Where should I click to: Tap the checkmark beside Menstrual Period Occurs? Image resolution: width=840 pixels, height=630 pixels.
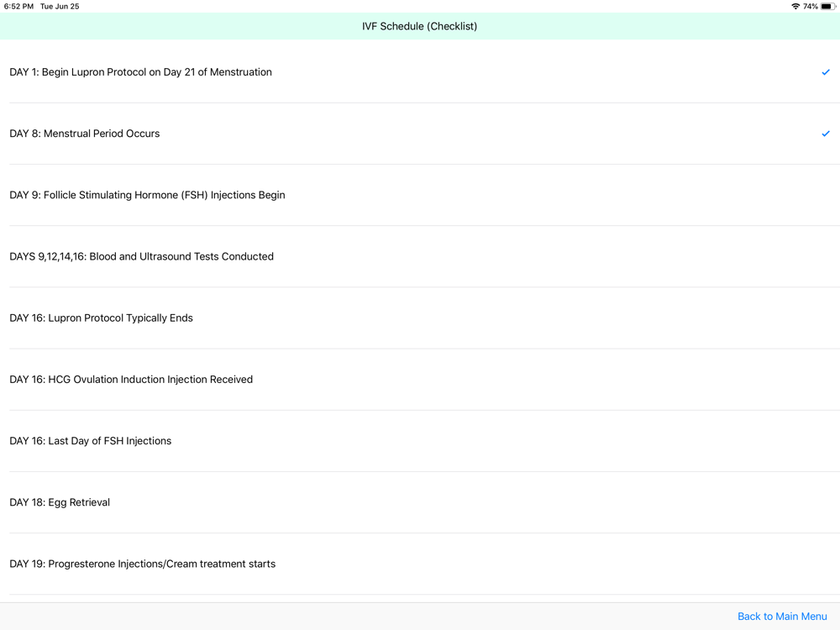(x=825, y=134)
